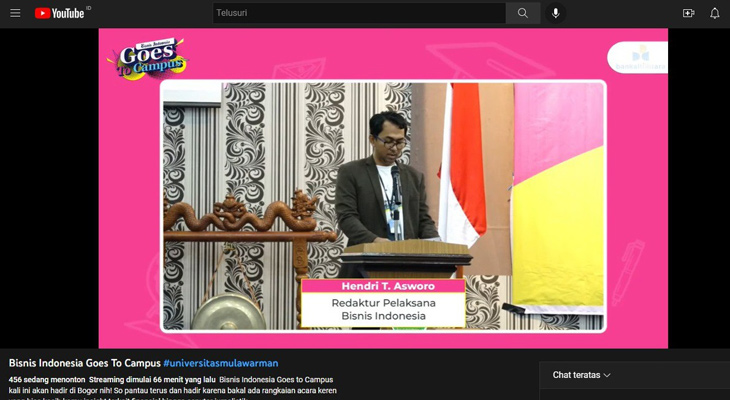Open the #universitasmulawarman hashtag link
730x400 pixels.
pyautogui.click(x=221, y=363)
